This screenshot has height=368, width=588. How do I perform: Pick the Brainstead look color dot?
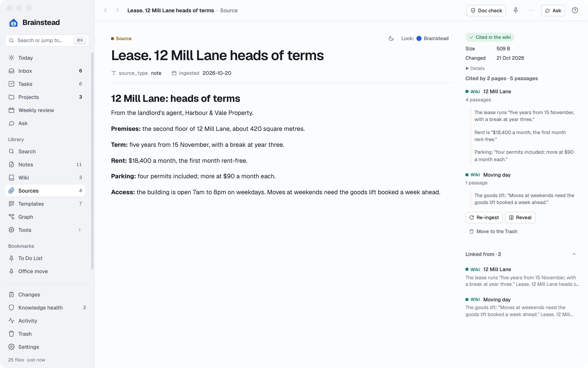pyautogui.click(x=419, y=38)
